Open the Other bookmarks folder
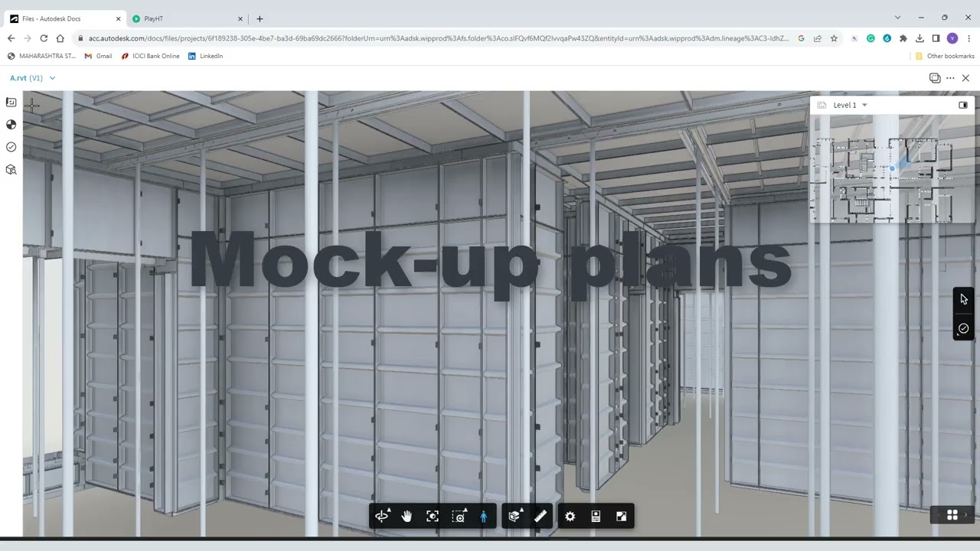This screenshot has height=551, width=980. coord(945,56)
